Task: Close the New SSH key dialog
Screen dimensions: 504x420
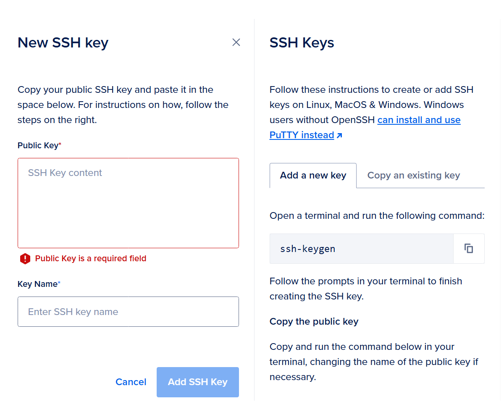Action: click(236, 42)
